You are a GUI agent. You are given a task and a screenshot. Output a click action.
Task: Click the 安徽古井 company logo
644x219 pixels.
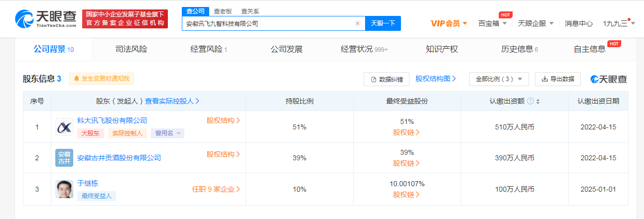pos(64,158)
